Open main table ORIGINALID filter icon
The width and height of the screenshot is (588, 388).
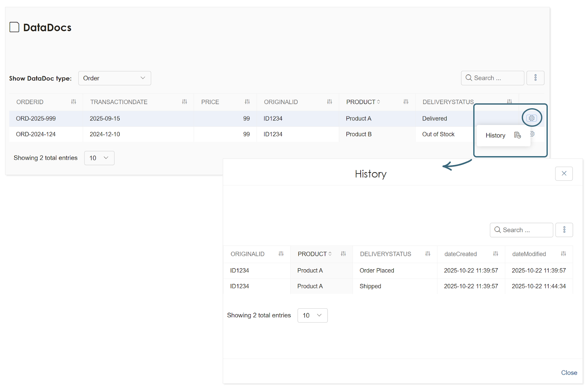[x=329, y=102]
